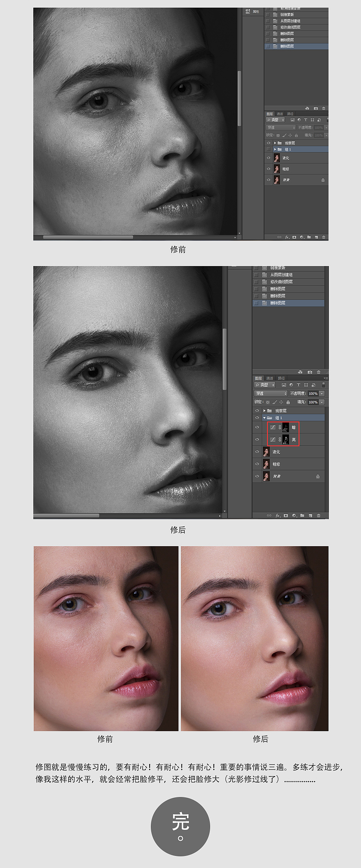Screen dimensions: 361x868
Task: Click trash icon in 修前 history panel
Action: (x=324, y=108)
